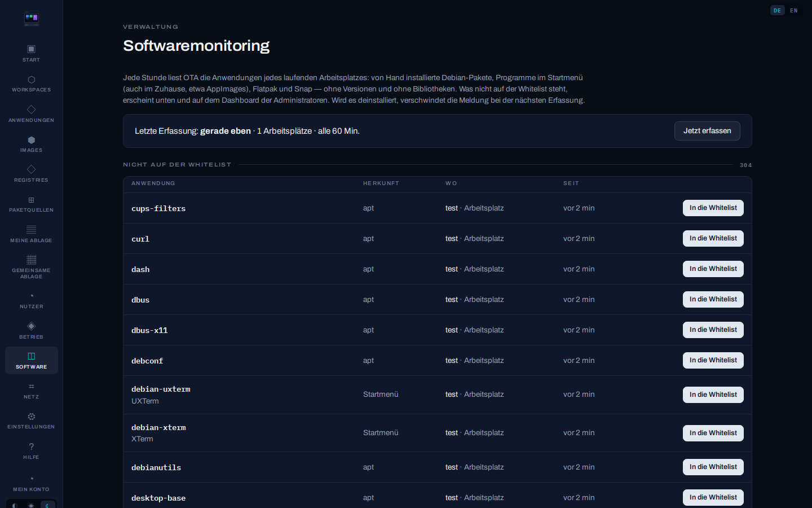This screenshot has width=812, height=508.
Task: Add dbus to the whitelist
Action: (x=713, y=299)
